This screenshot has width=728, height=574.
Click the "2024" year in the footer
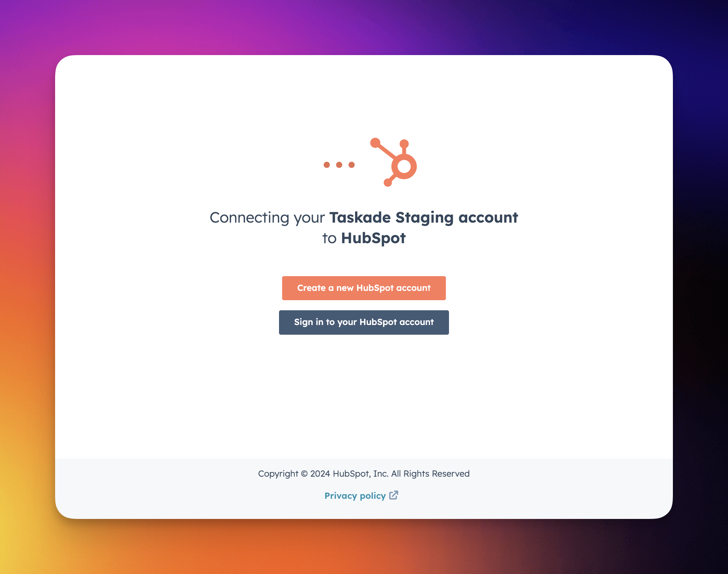click(320, 474)
